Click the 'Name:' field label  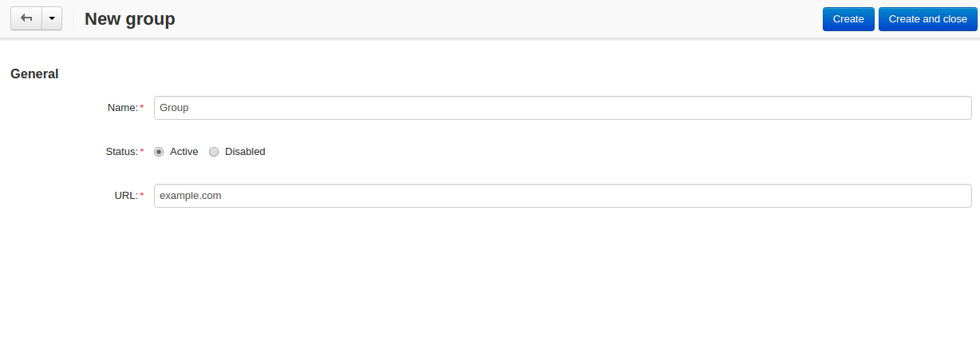tap(123, 108)
